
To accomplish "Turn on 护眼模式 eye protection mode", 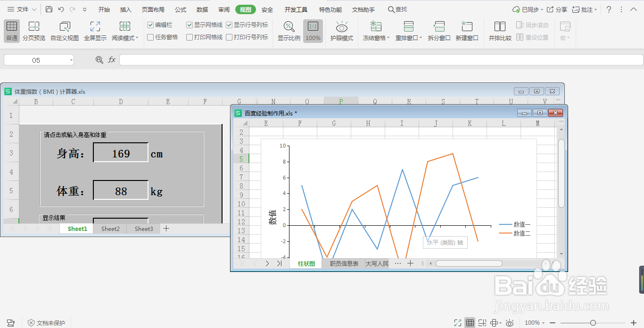I will [x=342, y=31].
